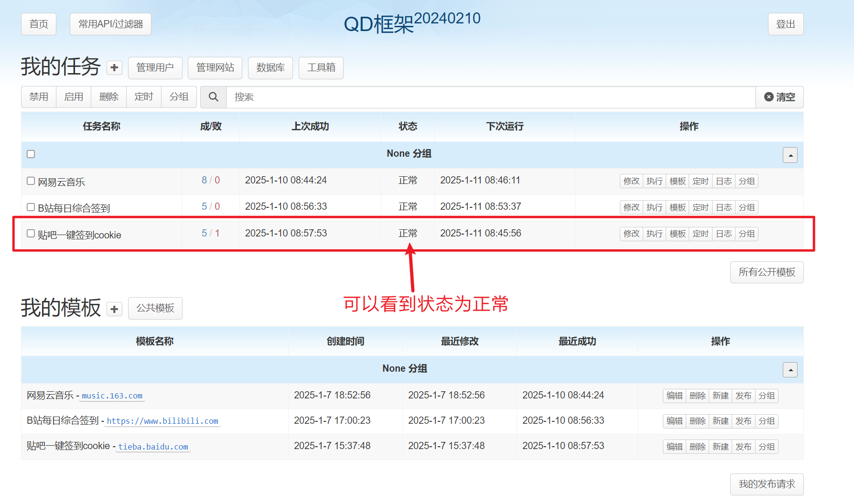Image resolution: width=854 pixels, height=504 pixels.
Task: Open the 首页 home page
Action: point(39,24)
